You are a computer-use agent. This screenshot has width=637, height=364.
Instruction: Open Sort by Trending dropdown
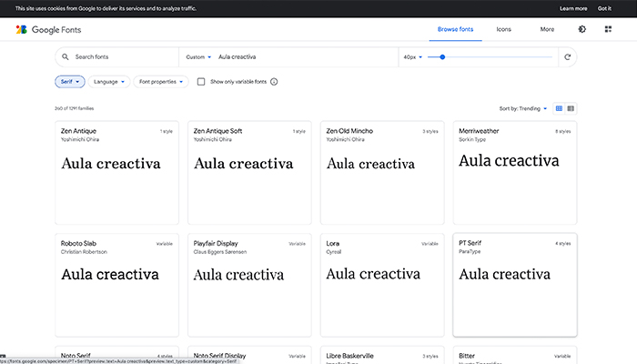(523, 108)
